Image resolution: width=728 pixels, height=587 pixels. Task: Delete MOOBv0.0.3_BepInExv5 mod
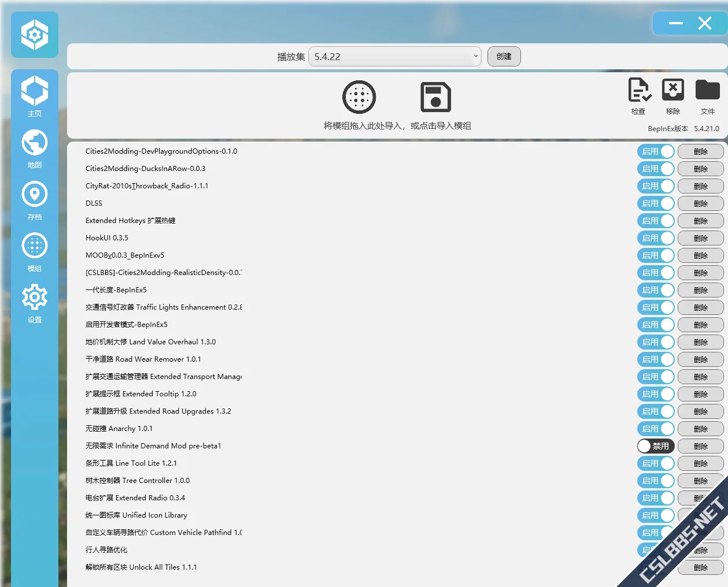[701, 255]
